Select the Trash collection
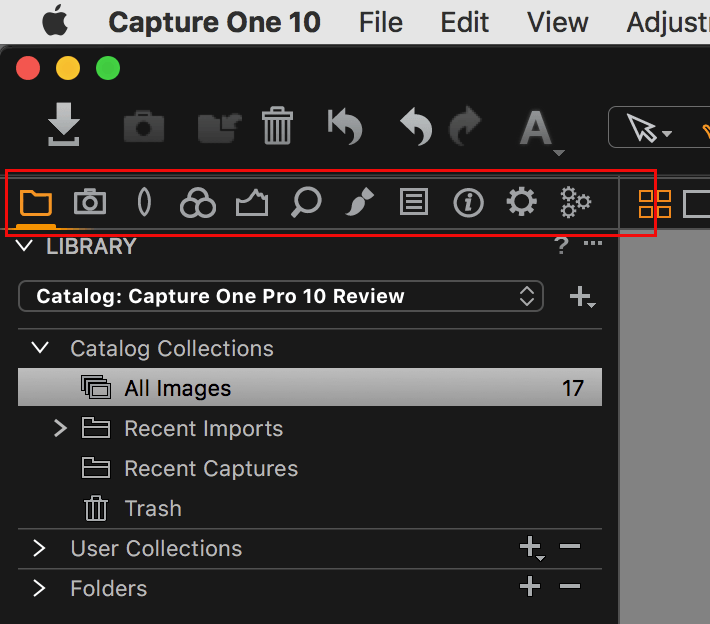The height and width of the screenshot is (624, 710). point(153,508)
